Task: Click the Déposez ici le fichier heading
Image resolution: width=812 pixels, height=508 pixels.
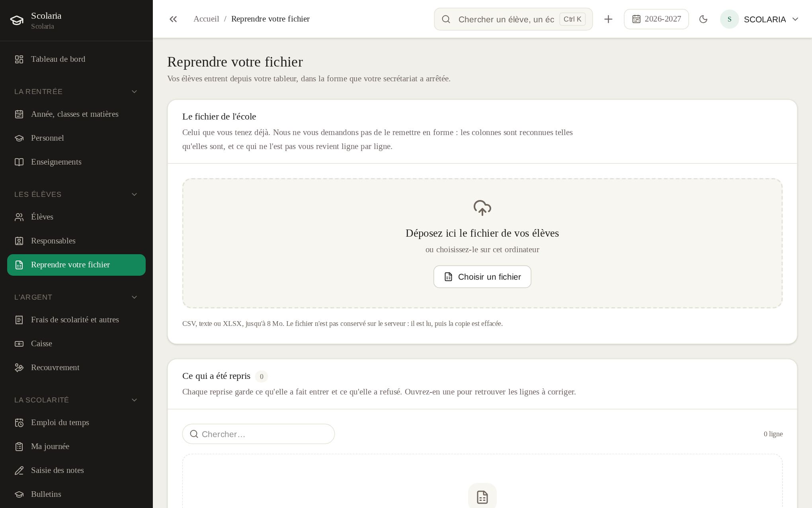Action: (482, 233)
